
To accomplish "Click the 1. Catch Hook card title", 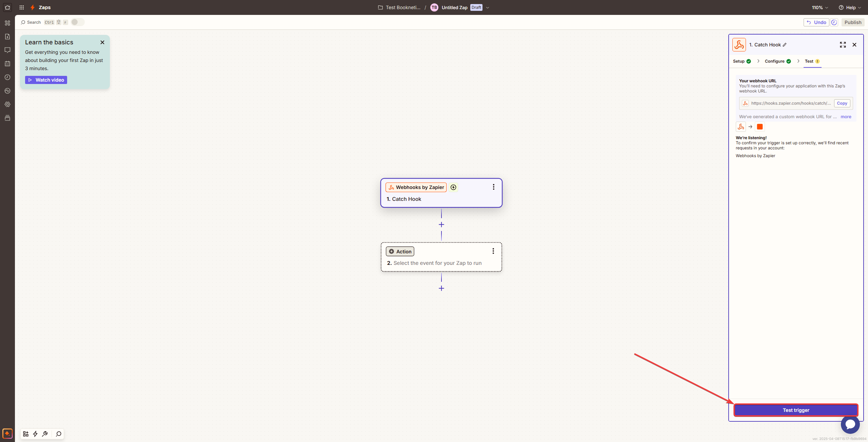I will pyautogui.click(x=404, y=199).
